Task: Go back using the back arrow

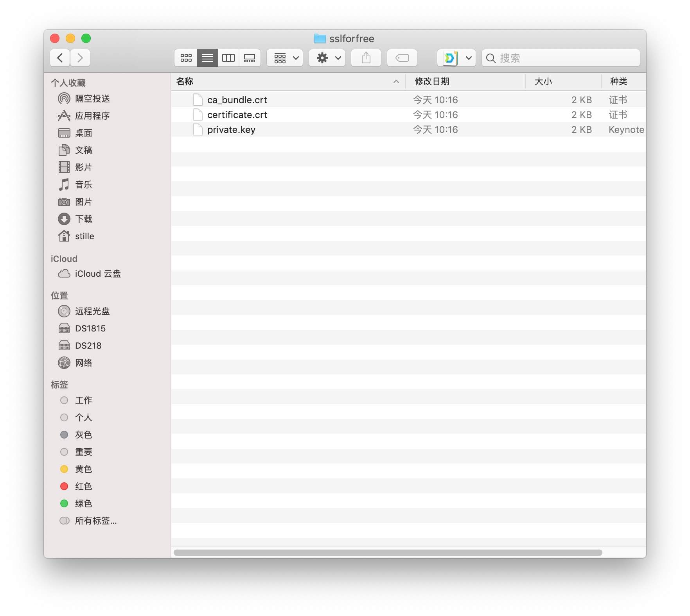Action: pyautogui.click(x=60, y=58)
